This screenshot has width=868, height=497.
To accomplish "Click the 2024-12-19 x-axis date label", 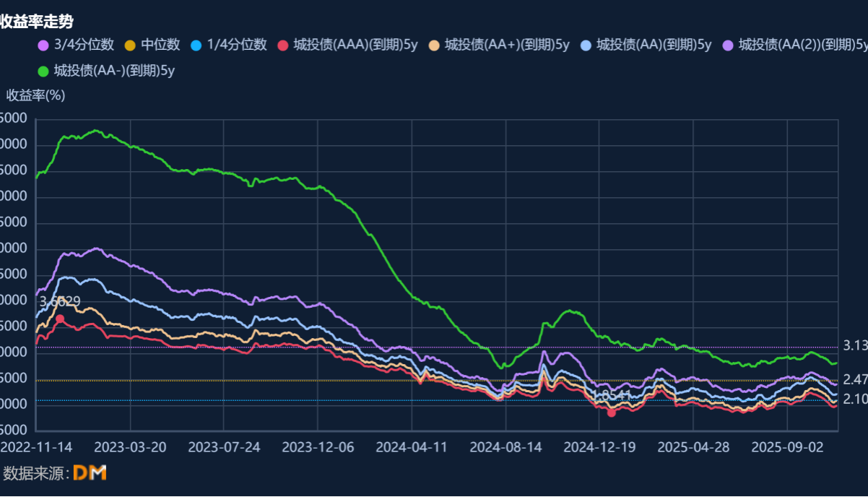I will [599, 446].
